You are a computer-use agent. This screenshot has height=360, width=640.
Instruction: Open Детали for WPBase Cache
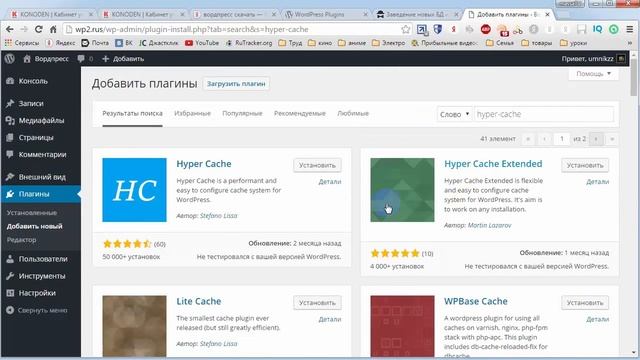(598, 320)
